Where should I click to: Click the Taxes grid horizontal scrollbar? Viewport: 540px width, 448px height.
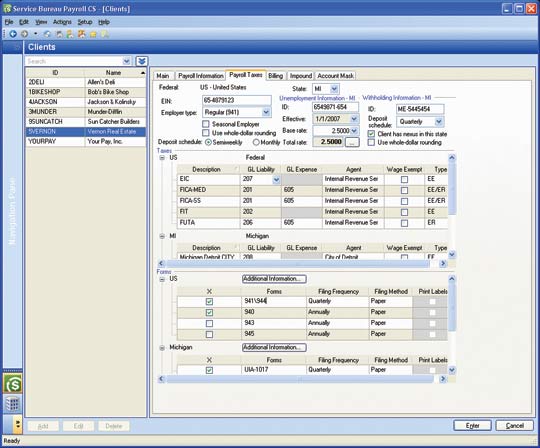pos(298,264)
